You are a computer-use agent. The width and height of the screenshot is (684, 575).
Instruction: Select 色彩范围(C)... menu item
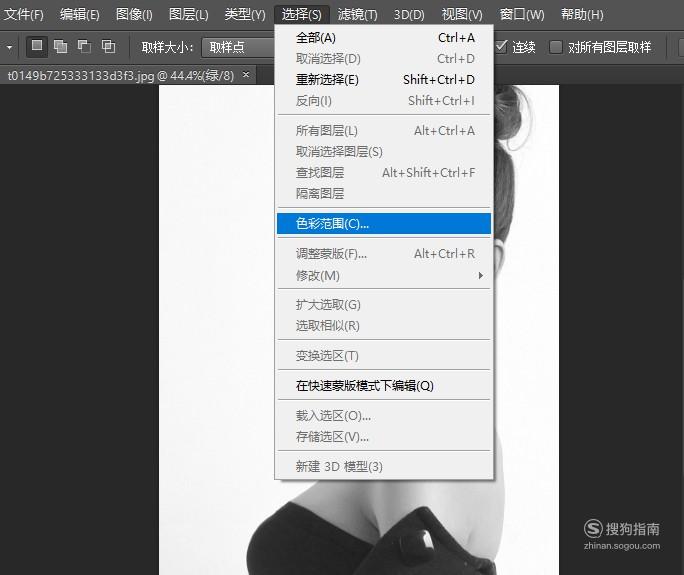[384, 224]
